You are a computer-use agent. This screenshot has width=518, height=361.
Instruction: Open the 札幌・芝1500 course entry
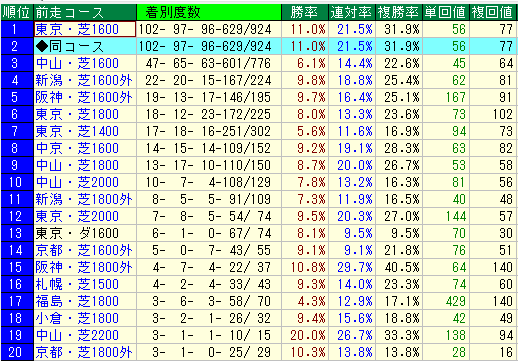pos(77,284)
